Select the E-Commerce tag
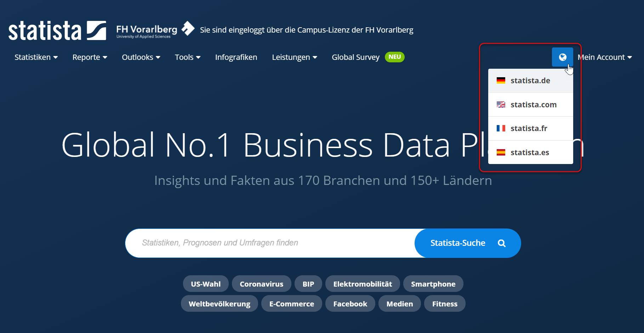The image size is (644, 333). [291, 304]
